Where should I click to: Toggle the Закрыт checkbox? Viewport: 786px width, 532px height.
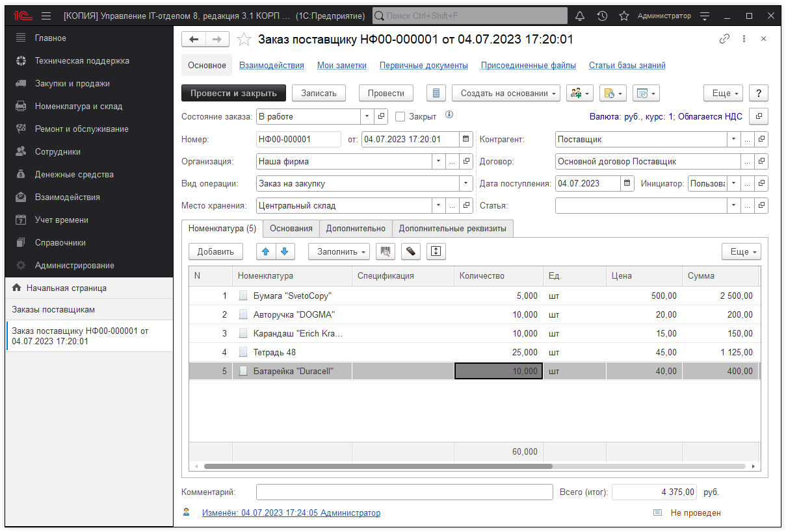click(400, 117)
